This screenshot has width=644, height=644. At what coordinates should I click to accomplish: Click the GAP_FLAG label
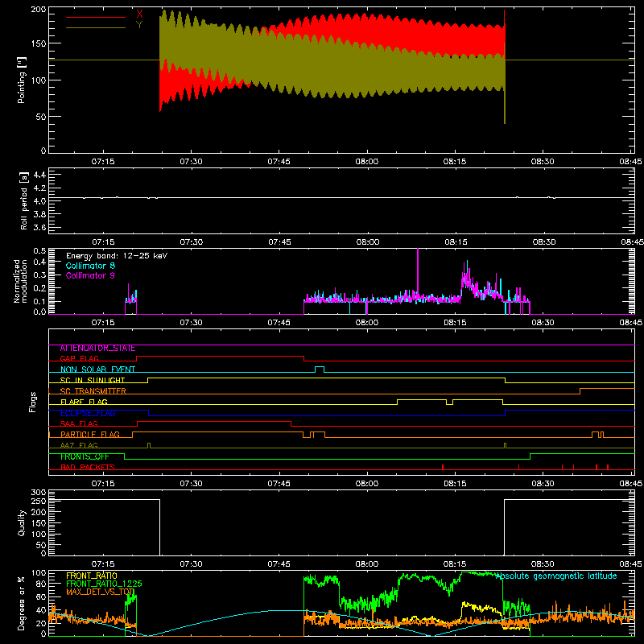click(79, 358)
